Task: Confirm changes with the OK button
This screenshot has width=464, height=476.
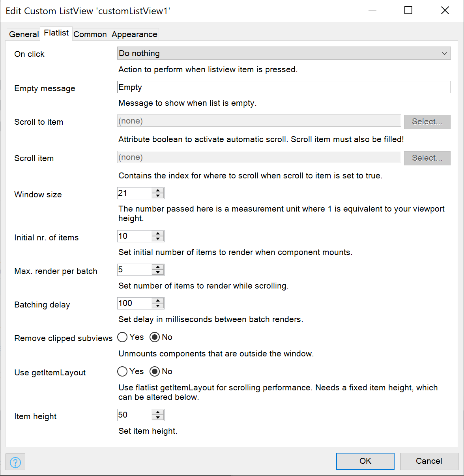Action: tap(365, 461)
